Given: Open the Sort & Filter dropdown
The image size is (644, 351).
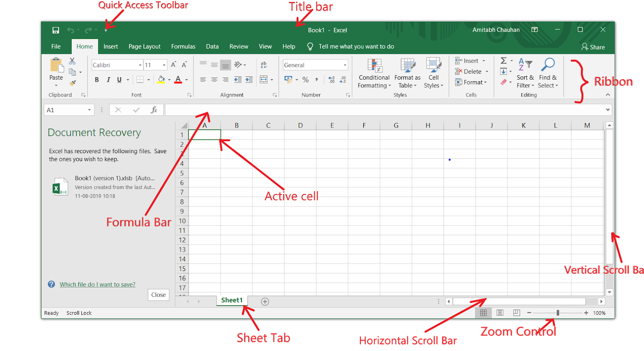Looking at the screenshot, I should pos(525,73).
